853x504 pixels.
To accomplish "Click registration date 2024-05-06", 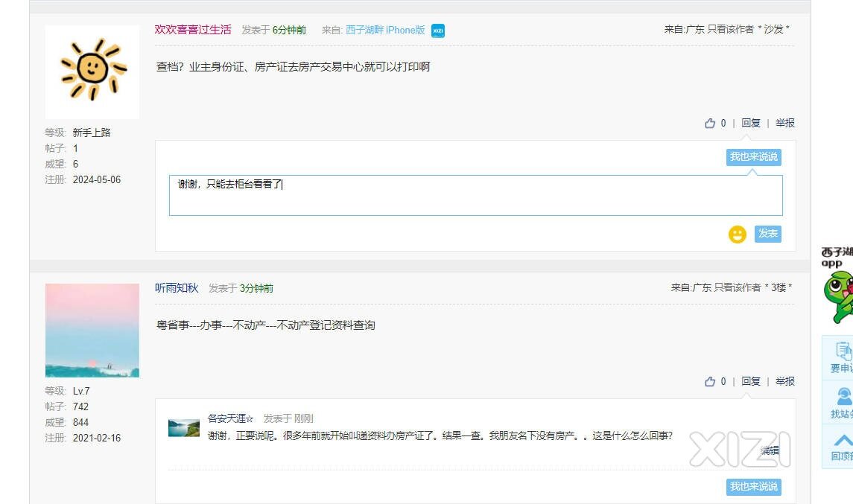I will pyautogui.click(x=97, y=180).
